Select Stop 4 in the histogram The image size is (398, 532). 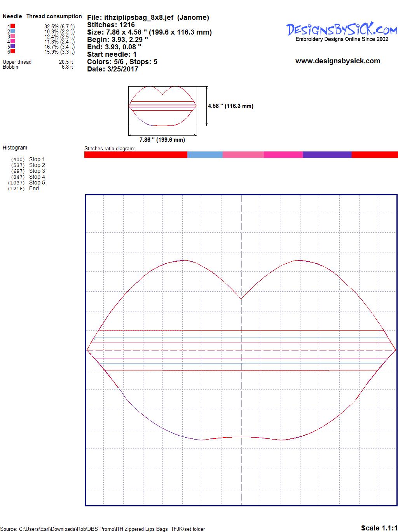(x=37, y=177)
